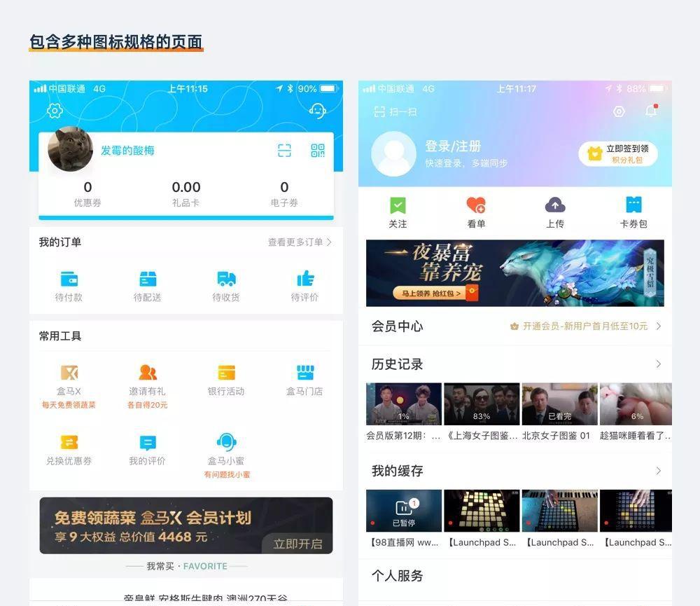
Task: Expand 会员中心 promotion chevron arrow
Action: [x=659, y=326]
